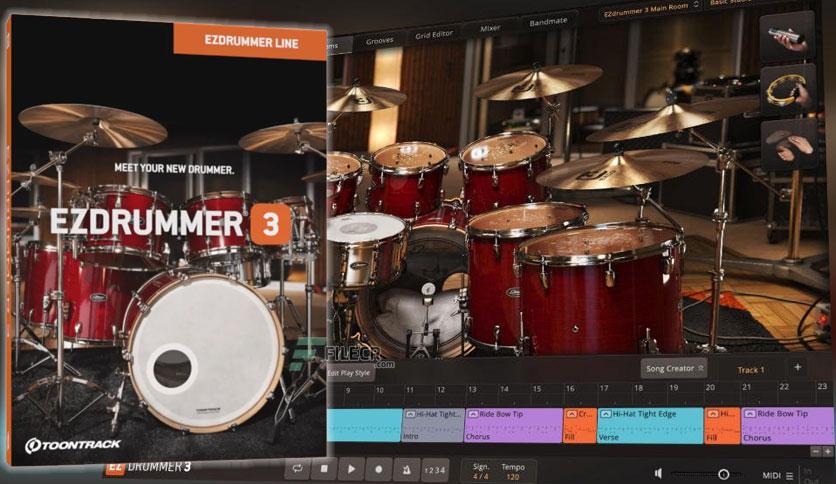Image resolution: width=836 pixels, height=484 pixels.
Task: Select the unlabeled cyan block at bar 9
Action: click(364, 425)
